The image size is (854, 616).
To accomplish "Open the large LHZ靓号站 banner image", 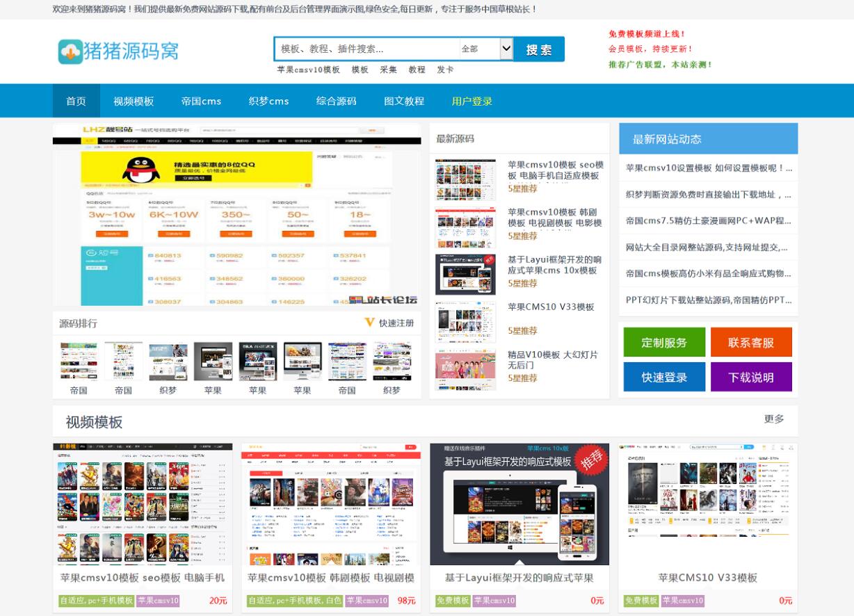I will pos(236,215).
